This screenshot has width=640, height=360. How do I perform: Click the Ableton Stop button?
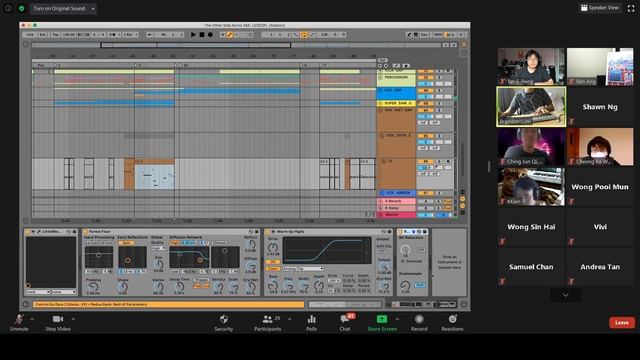point(202,35)
